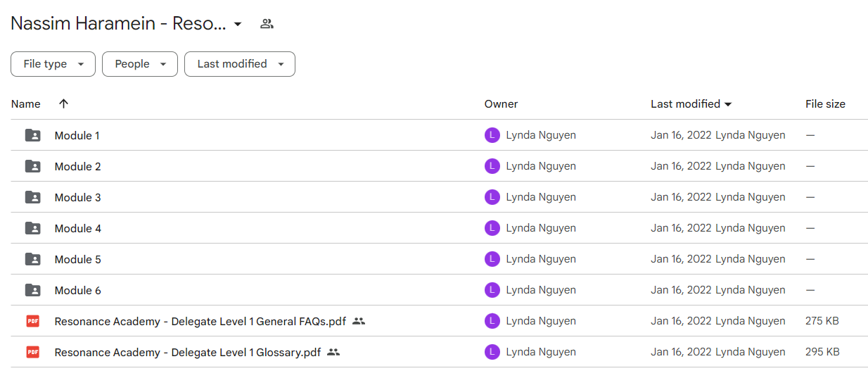Open Delegate Level 1 Glossary.pdf
868x378 pixels.
(x=187, y=353)
